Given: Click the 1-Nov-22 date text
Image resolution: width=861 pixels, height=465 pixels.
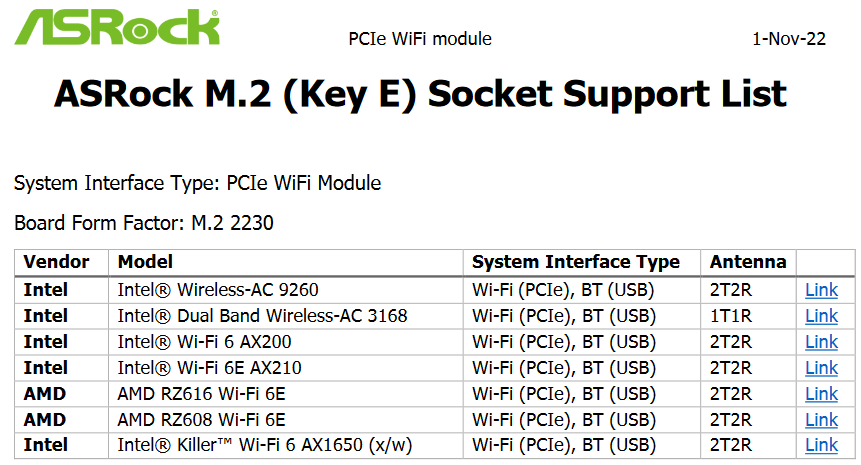Looking at the screenshot, I should (789, 39).
